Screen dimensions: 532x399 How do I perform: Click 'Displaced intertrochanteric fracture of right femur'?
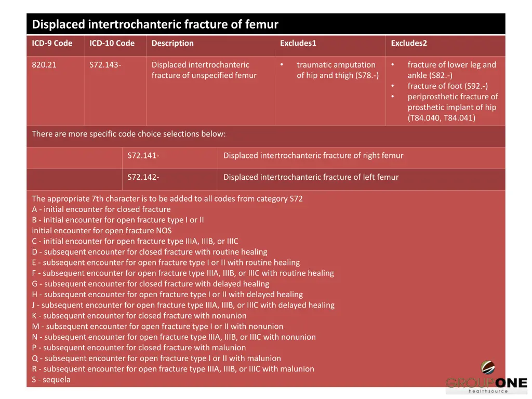point(313,156)
